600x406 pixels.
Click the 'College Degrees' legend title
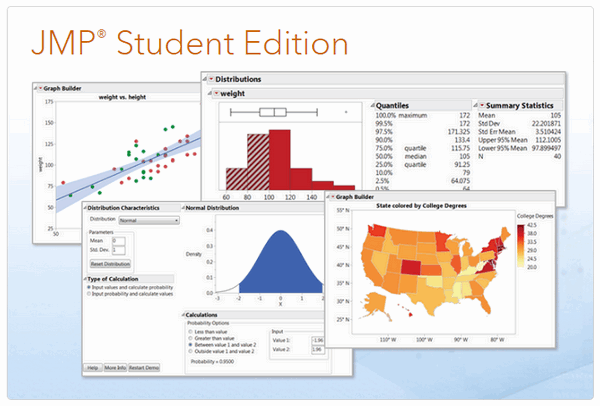click(x=535, y=216)
